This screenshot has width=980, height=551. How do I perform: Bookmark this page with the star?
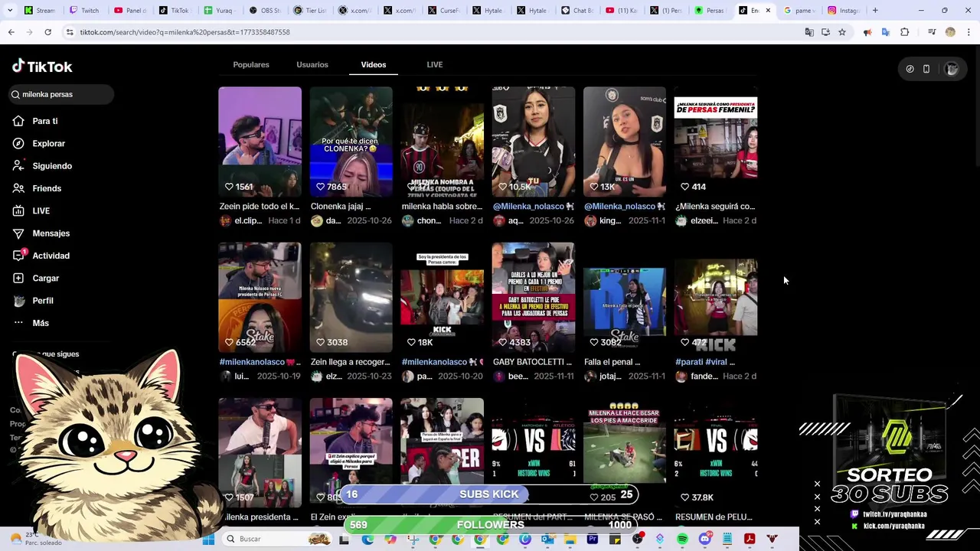click(842, 32)
